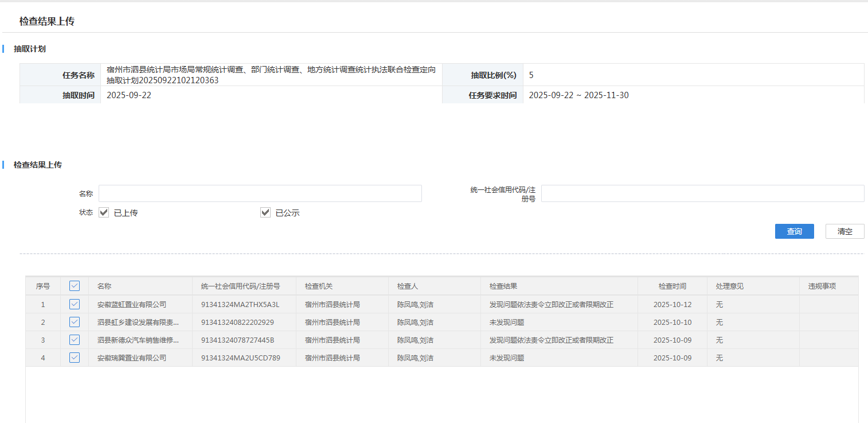Toggle the 已公示 status checkbox
Viewport: 868px width, 423px height.
point(265,212)
